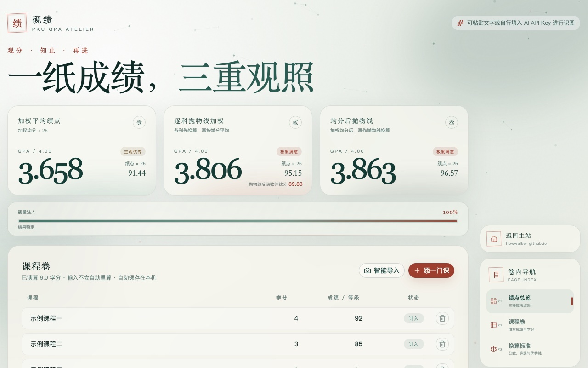The height and width of the screenshot is (368, 588).
Task: Toggle 计入 status for 示例课程二
Action: tap(414, 344)
